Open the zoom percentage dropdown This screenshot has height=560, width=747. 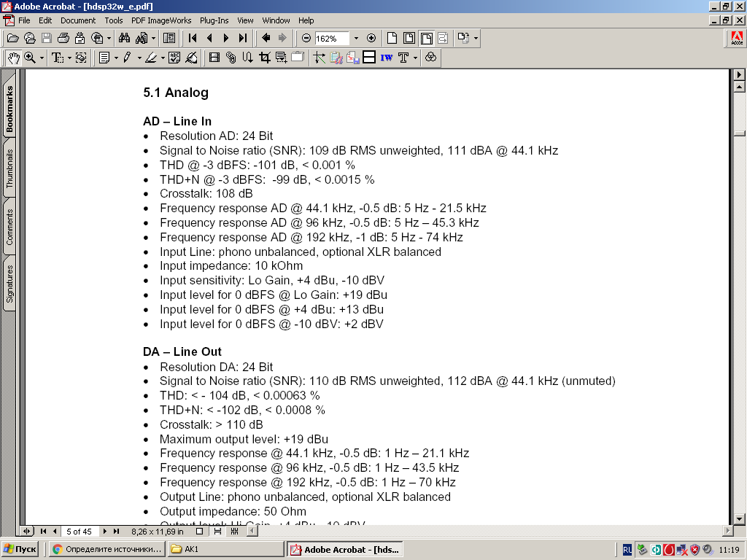tap(356, 38)
